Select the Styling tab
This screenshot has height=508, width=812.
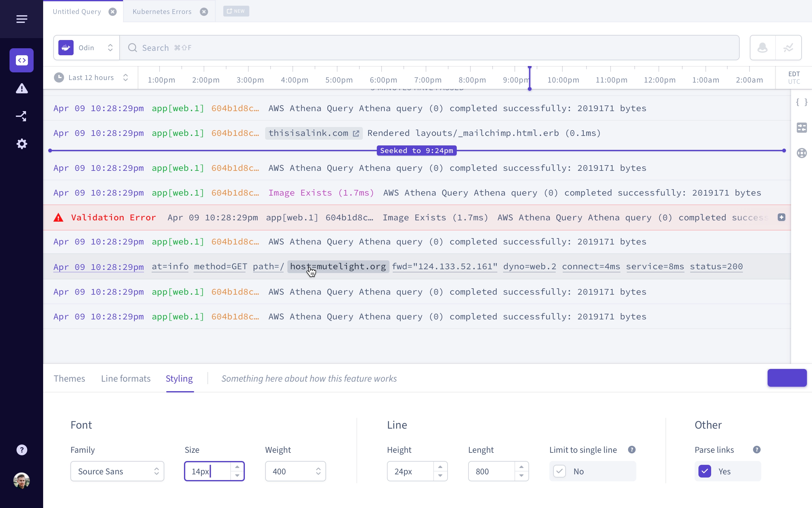click(x=180, y=379)
